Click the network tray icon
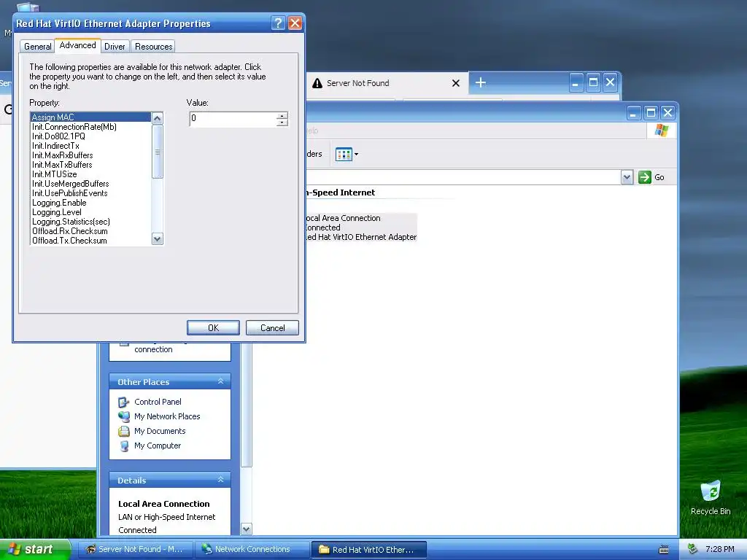747x560 pixels. tap(693, 550)
